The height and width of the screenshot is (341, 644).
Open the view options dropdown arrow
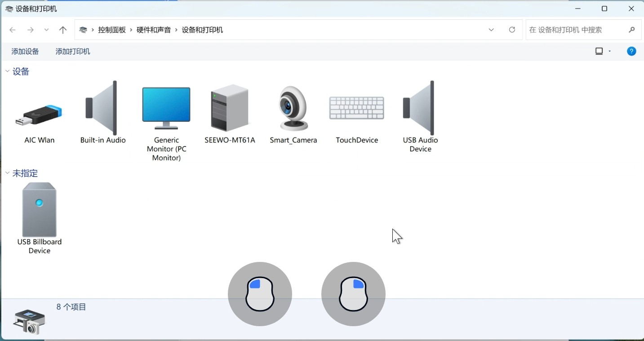(610, 51)
